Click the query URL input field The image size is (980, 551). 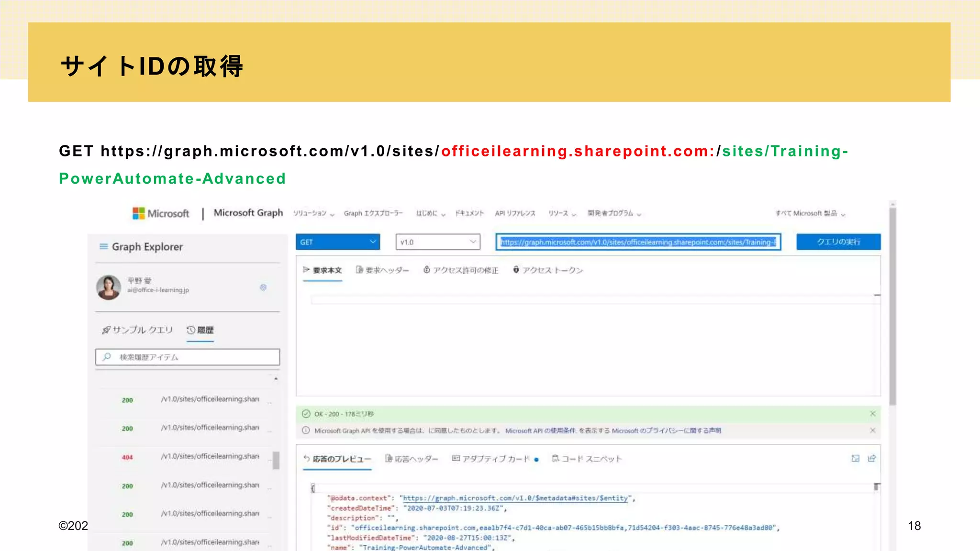(638, 242)
